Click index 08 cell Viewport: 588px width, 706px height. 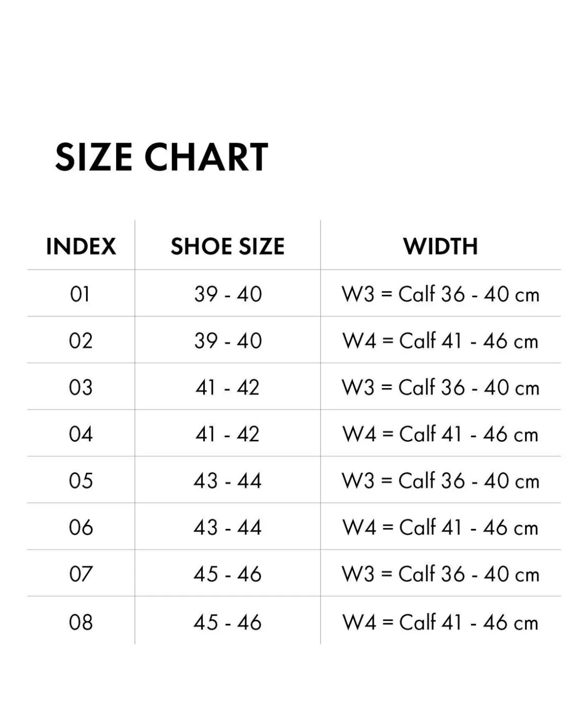click(81, 622)
